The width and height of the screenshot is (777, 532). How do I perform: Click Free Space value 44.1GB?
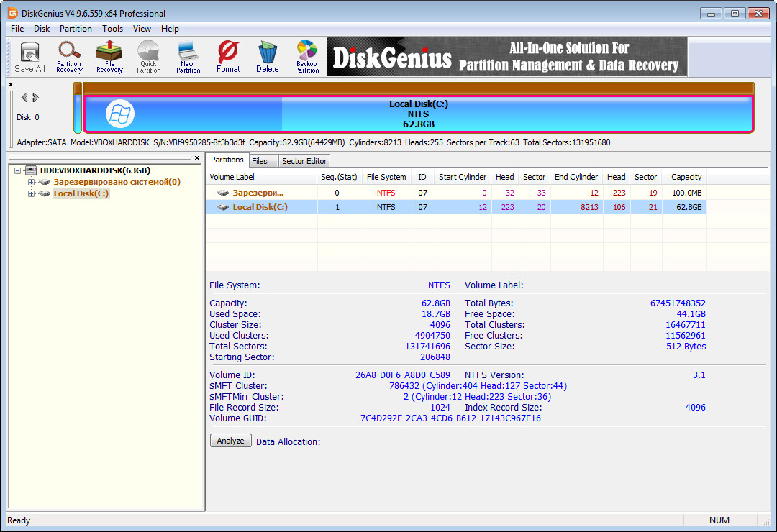pos(691,314)
